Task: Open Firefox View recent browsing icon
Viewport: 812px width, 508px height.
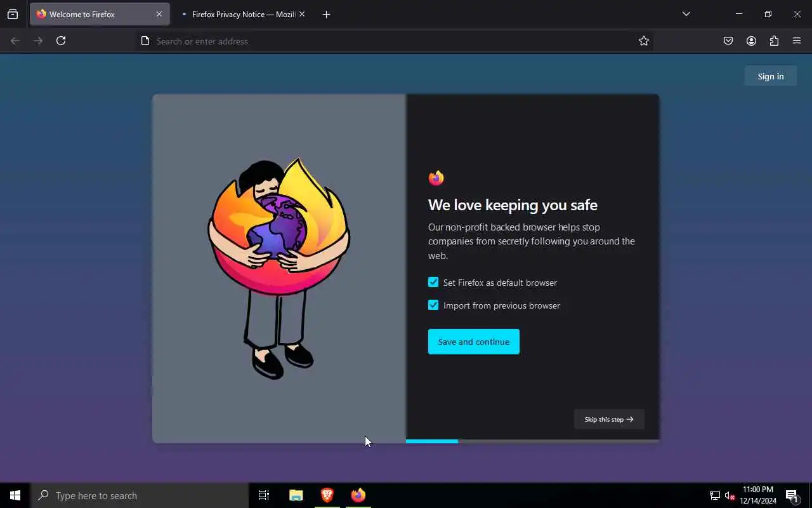Action: click(x=13, y=14)
